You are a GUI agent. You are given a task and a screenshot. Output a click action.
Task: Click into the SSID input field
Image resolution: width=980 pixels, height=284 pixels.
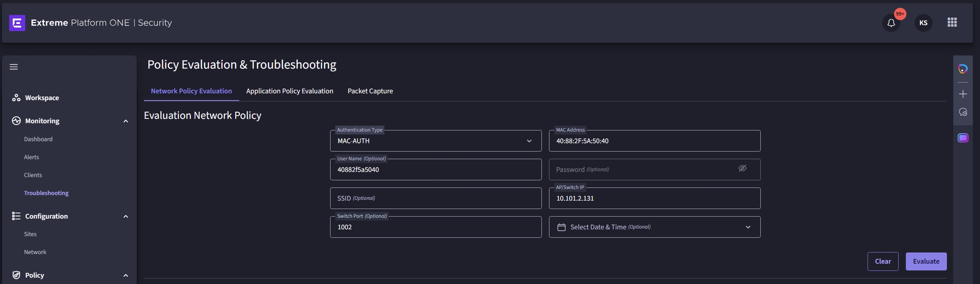click(435, 199)
